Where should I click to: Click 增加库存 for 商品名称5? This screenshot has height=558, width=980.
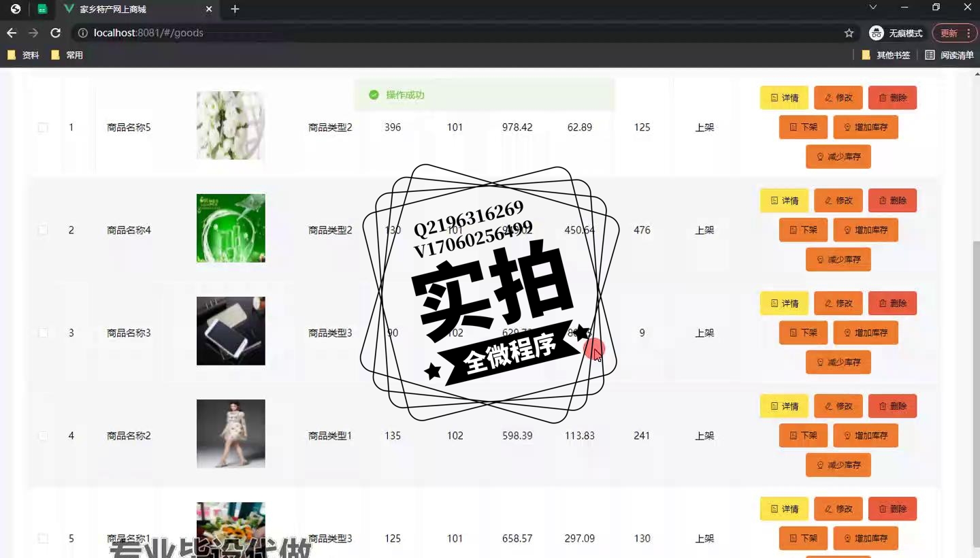pos(866,127)
